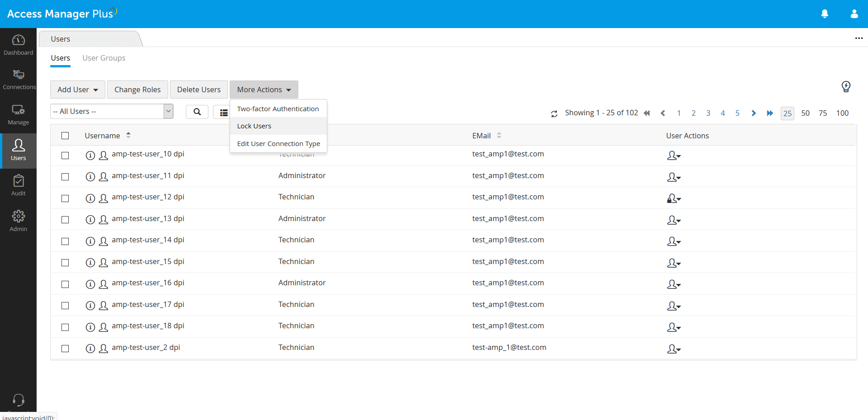The height and width of the screenshot is (420, 868).
Task: Select checkbox for amp-test-user_14 dpi
Action: [65, 241]
